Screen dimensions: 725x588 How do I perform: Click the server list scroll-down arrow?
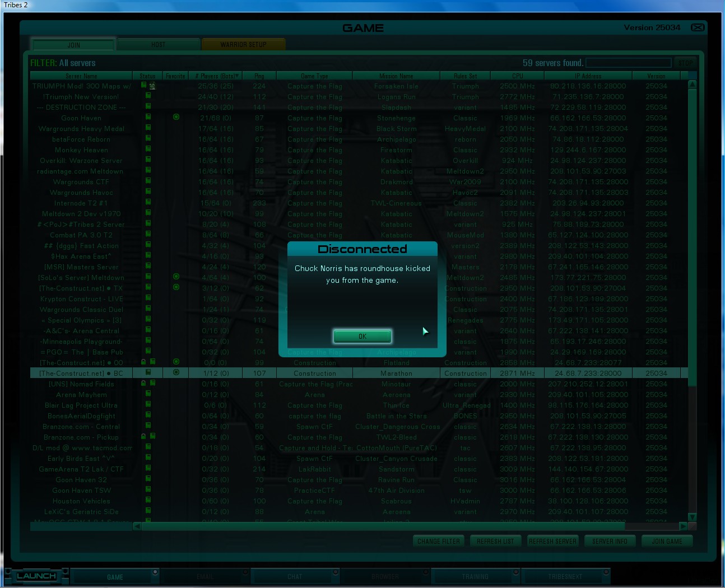(x=692, y=517)
